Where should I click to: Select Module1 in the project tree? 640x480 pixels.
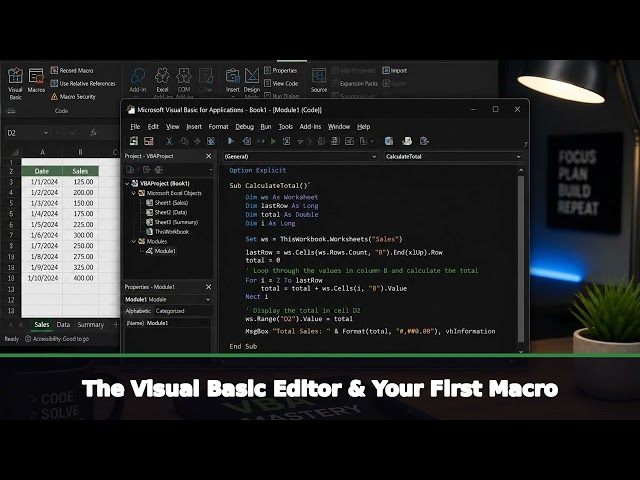(x=161, y=251)
